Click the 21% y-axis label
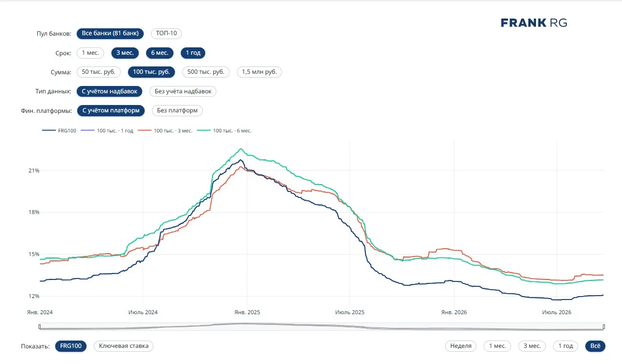622x364 pixels. click(33, 171)
